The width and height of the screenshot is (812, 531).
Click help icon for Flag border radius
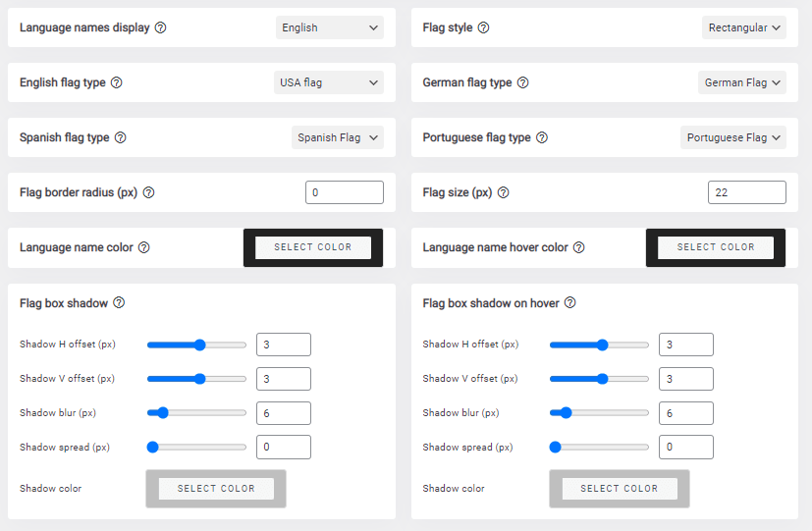[x=148, y=192]
